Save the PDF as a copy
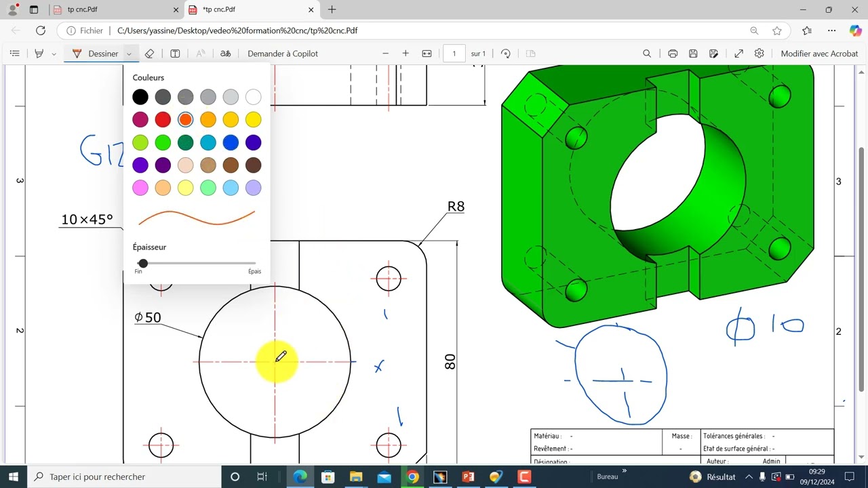This screenshot has height=488, width=868. [x=713, y=54]
